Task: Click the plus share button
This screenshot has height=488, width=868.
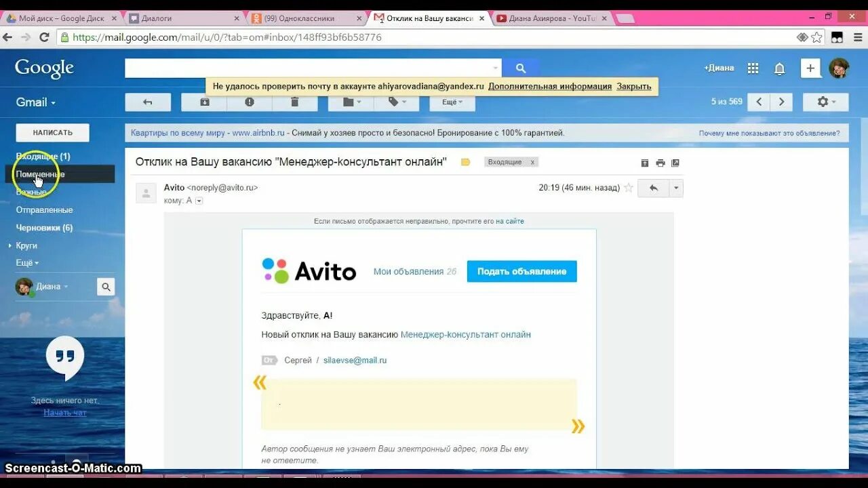Action: [810, 68]
